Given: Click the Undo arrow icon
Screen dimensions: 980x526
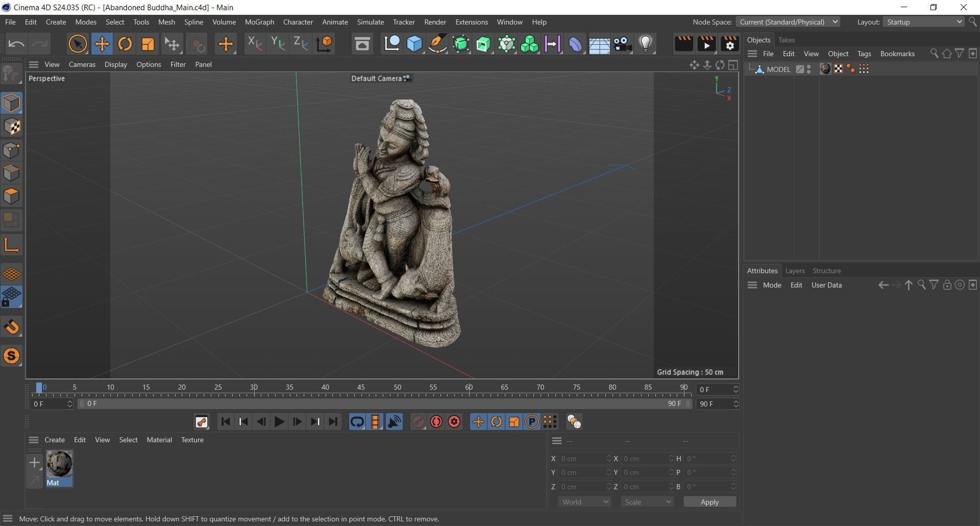Looking at the screenshot, I should tap(16, 44).
